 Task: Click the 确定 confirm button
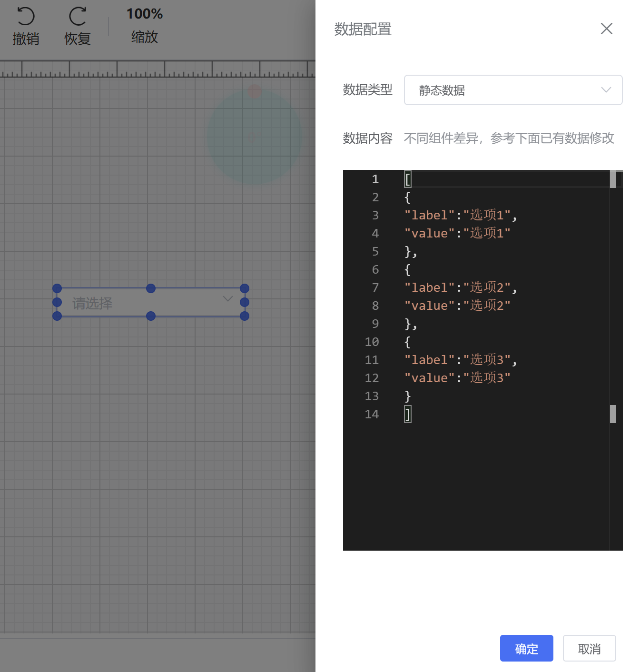pos(526,648)
